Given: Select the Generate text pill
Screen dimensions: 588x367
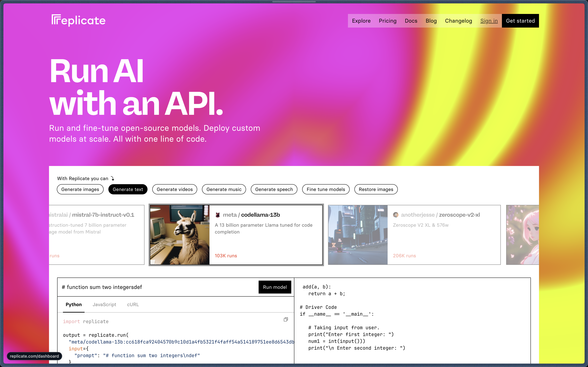Looking at the screenshot, I should click(128, 189).
